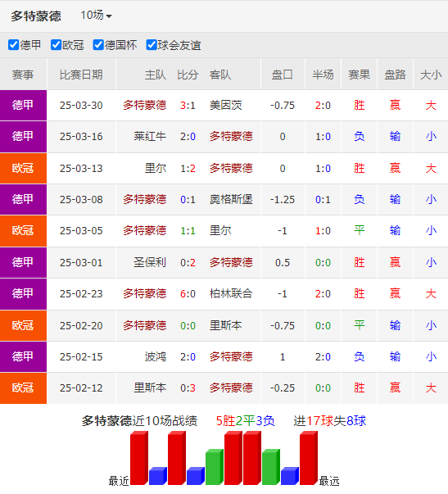The width and height of the screenshot is (448, 494).
Task: Select the 德甲 tag on 25-03-30 row
Action: 23,105
